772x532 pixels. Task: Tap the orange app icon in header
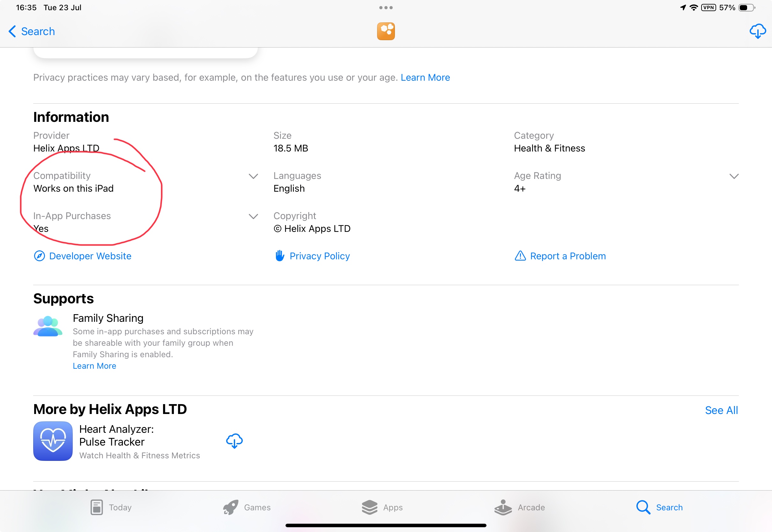tap(386, 31)
